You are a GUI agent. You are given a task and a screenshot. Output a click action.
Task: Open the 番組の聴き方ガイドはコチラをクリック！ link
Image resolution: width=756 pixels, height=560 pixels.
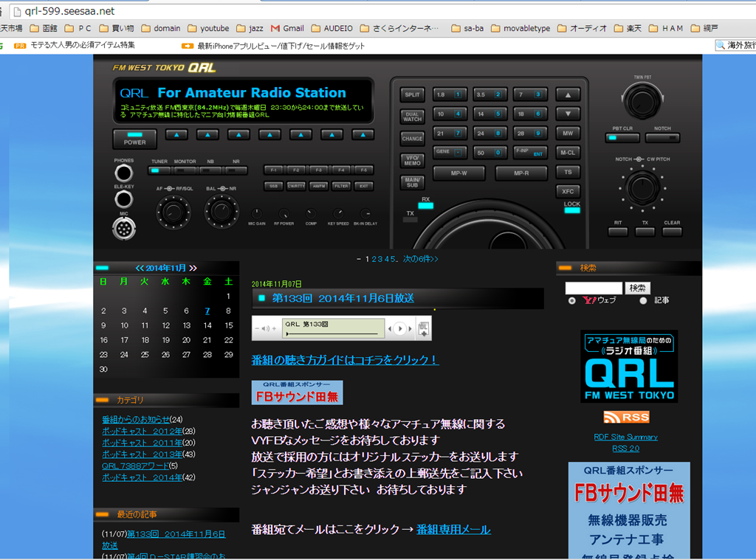coord(345,360)
